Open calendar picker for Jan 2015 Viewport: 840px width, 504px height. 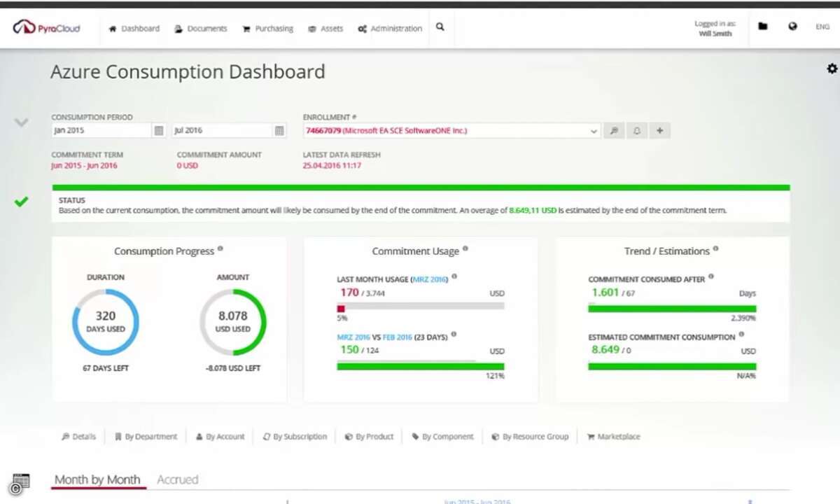click(159, 130)
